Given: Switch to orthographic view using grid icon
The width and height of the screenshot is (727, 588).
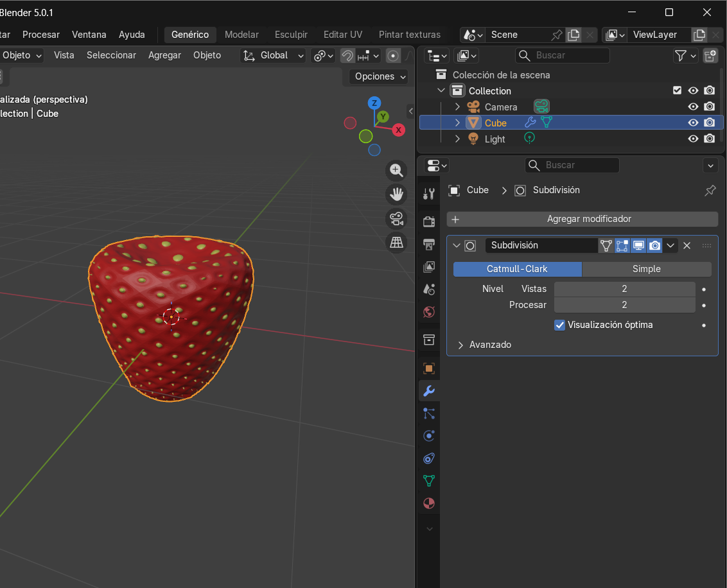Looking at the screenshot, I should (x=396, y=242).
